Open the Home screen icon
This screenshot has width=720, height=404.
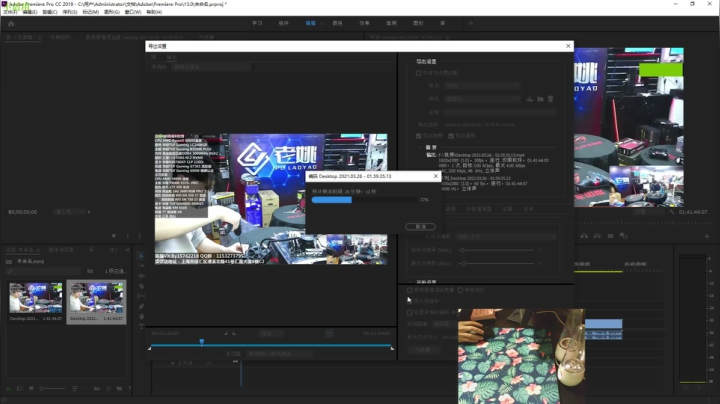(x=11, y=23)
